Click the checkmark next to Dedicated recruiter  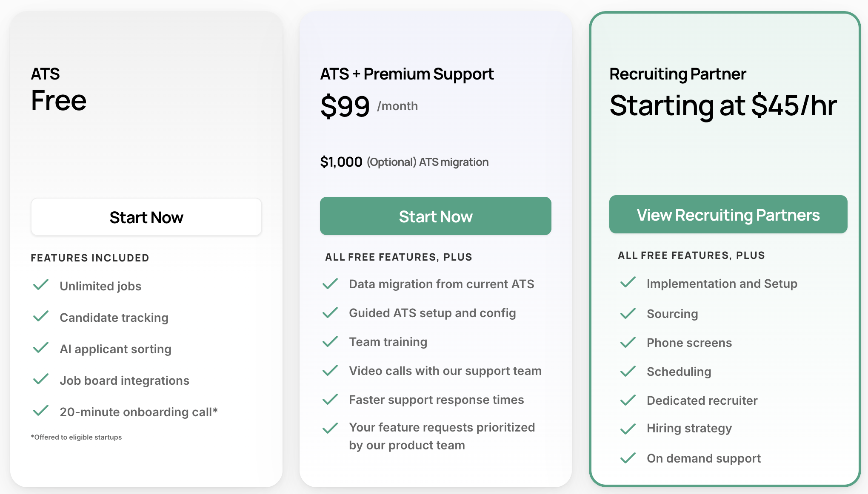point(628,399)
